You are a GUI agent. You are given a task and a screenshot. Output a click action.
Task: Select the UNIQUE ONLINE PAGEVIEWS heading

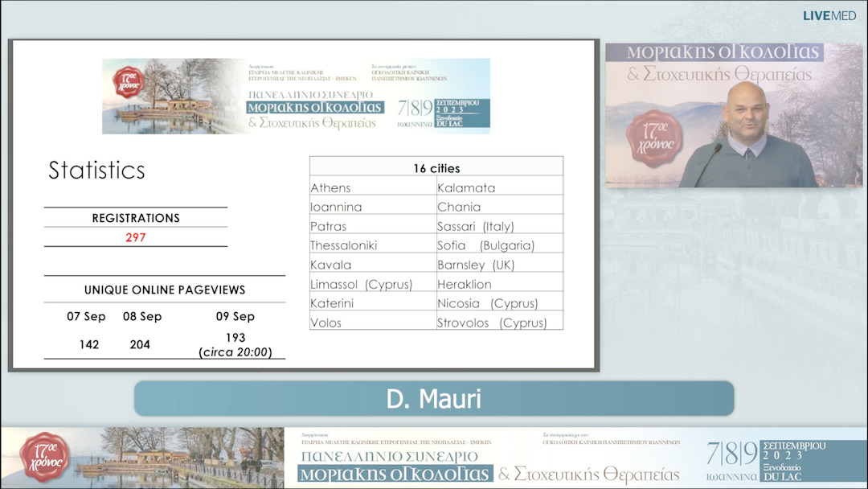click(165, 290)
